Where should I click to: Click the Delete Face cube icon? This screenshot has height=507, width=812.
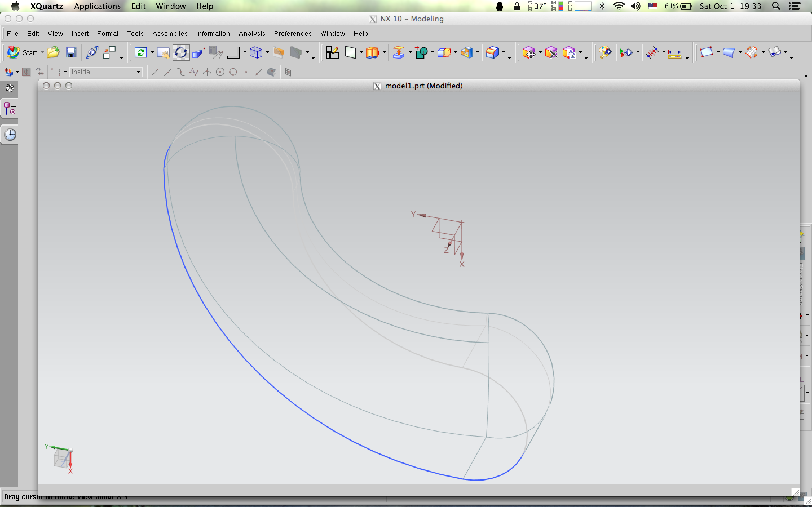pyautogui.click(x=551, y=53)
